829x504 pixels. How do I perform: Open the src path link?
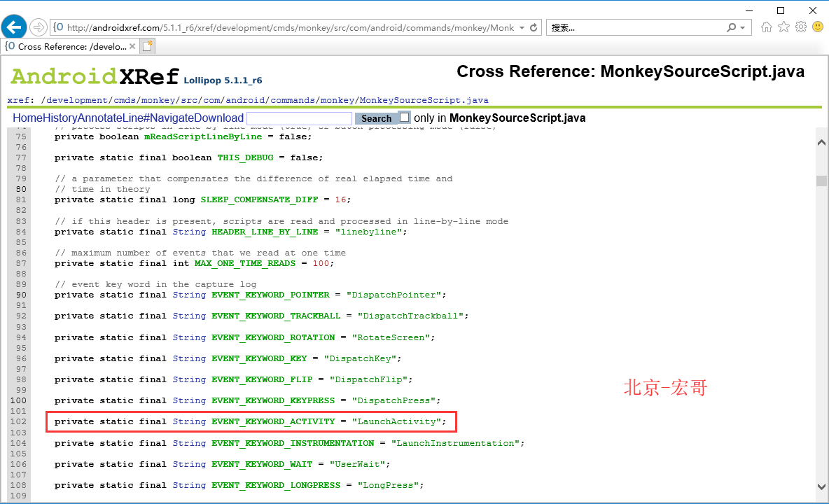[189, 100]
